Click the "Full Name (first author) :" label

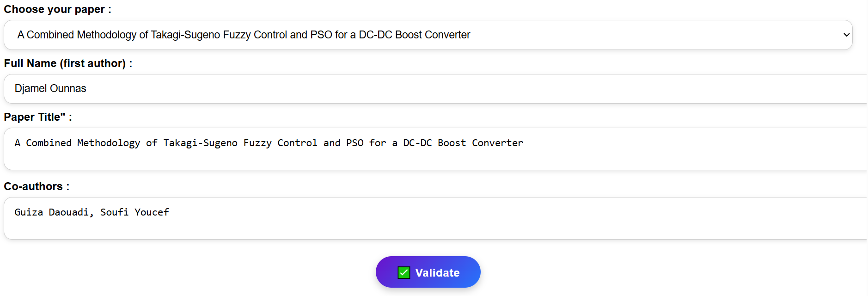[68, 63]
